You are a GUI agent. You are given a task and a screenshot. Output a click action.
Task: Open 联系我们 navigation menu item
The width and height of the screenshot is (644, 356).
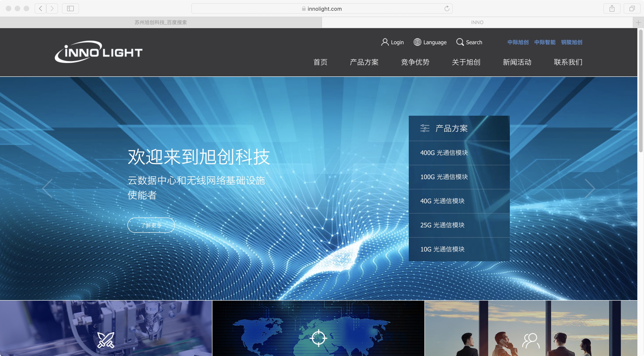click(568, 62)
